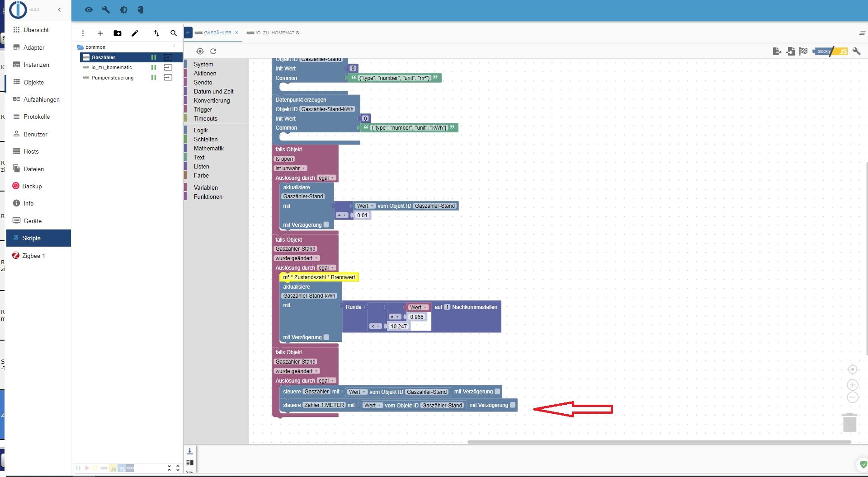Screen dimensions: 868x477
Task: Pause the Pumpensteuerung script
Action: 154,78
